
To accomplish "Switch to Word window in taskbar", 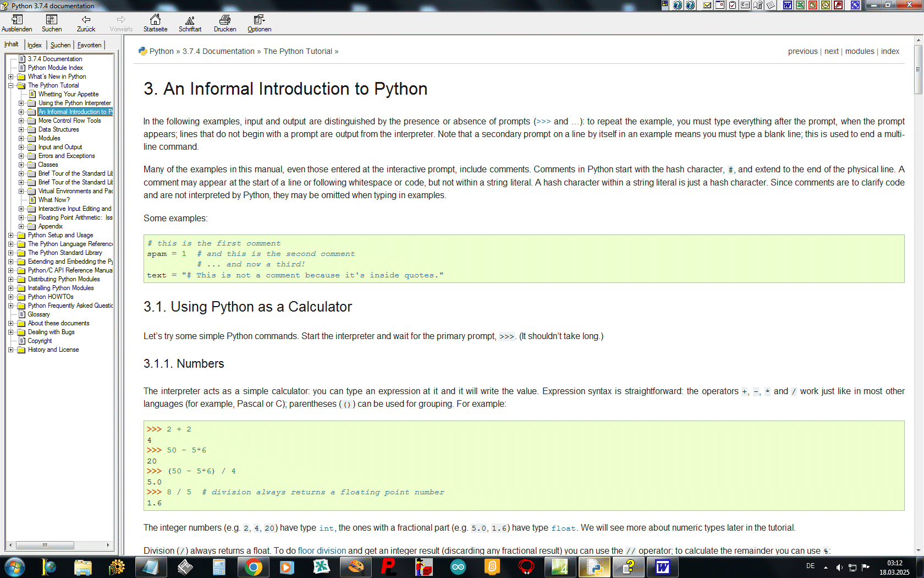I will pos(663,567).
